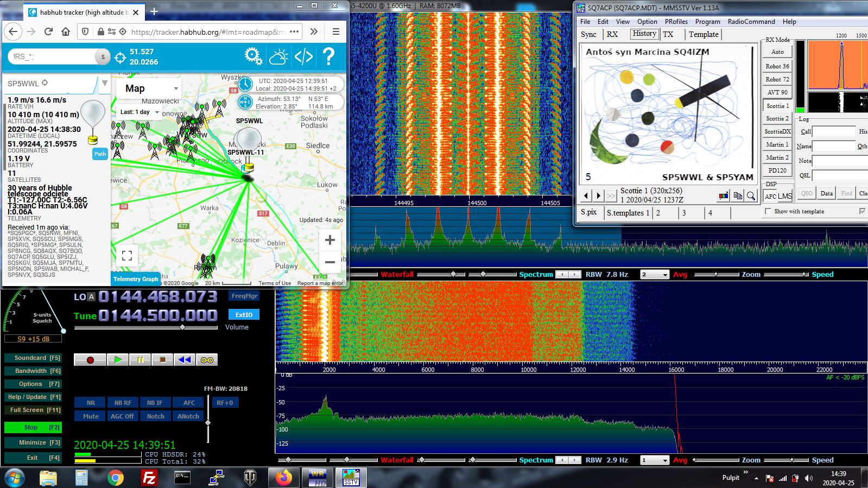Zoom out on the tracker map

330,262
